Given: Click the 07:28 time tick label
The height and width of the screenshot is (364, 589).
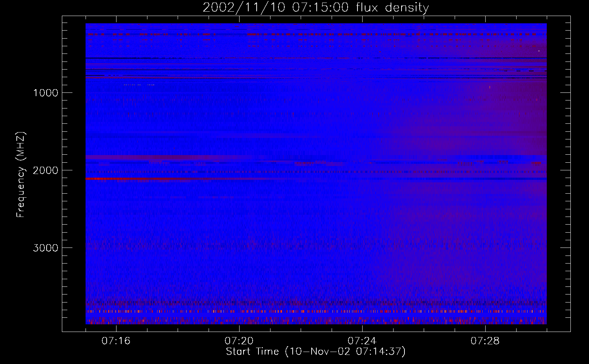Looking at the screenshot, I should tap(485, 341).
